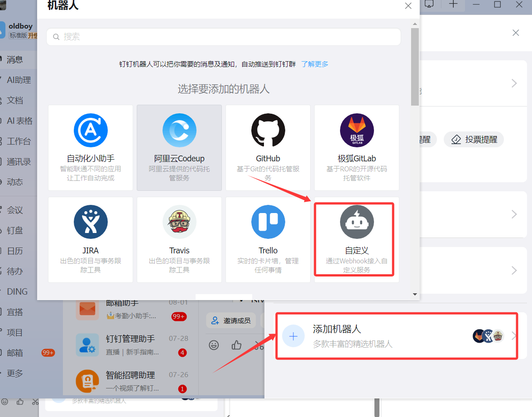532x417 pixels.
Task: Pick the Travis robot icon
Action: point(179,222)
